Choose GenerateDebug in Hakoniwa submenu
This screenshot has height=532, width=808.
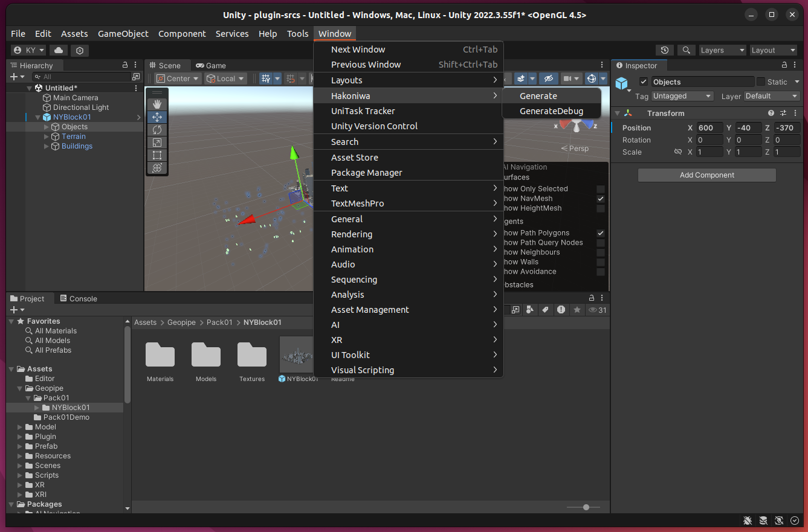click(x=551, y=111)
